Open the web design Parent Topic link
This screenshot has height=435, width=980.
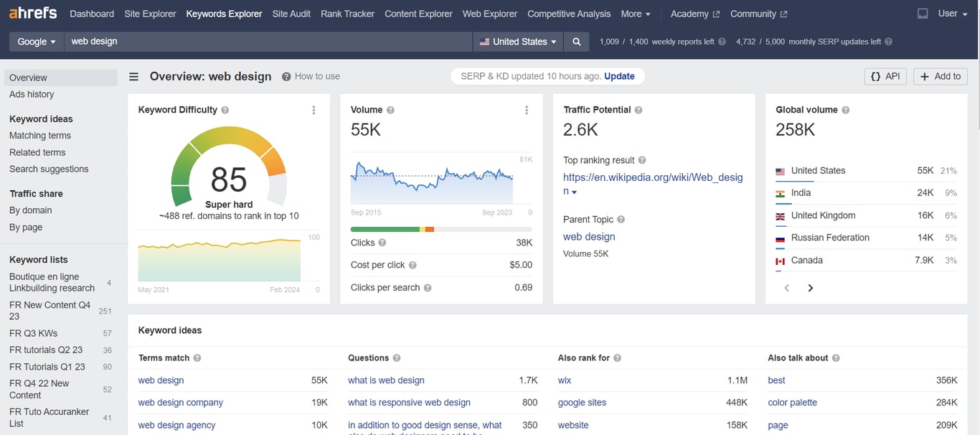point(588,236)
